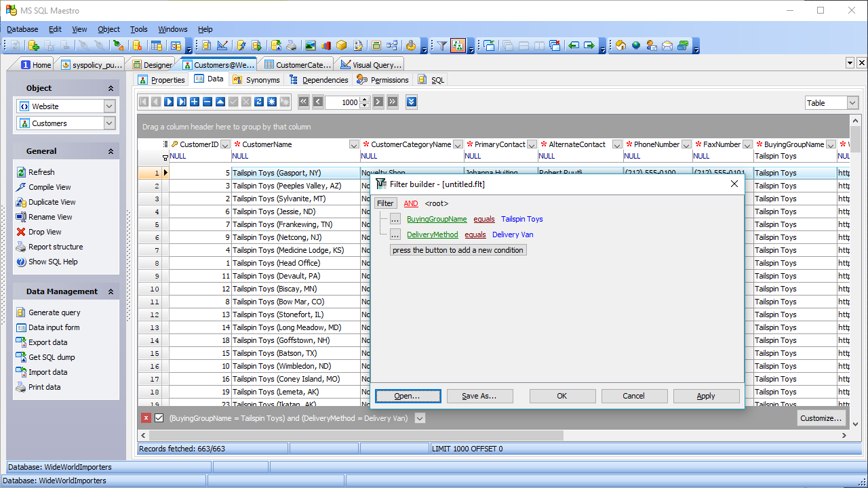Click the funnel filter toolbar icon
The image size is (868, 488).
(442, 45)
